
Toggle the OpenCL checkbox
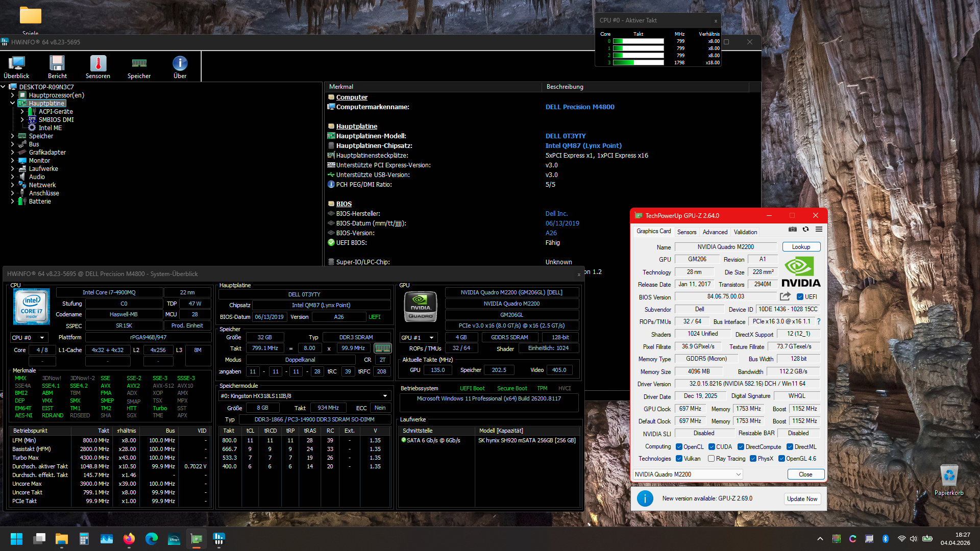click(679, 447)
